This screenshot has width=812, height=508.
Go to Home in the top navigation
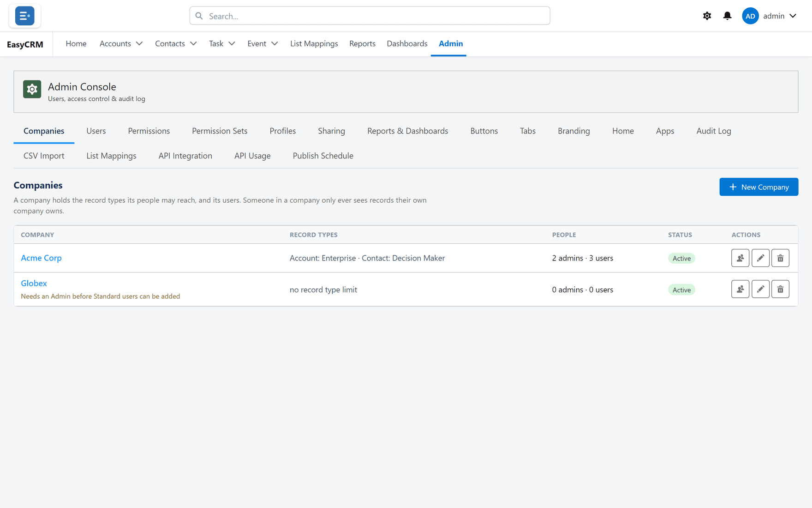click(x=76, y=43)
